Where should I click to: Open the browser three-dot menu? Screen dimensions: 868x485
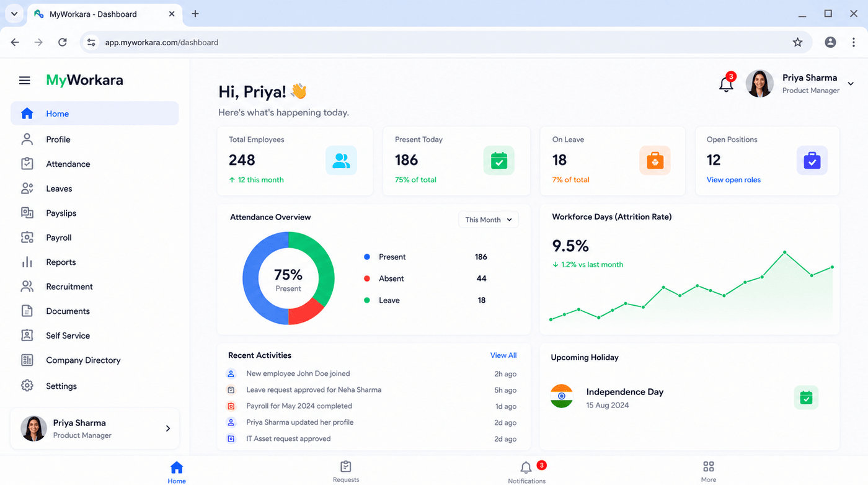click(854, 42)
